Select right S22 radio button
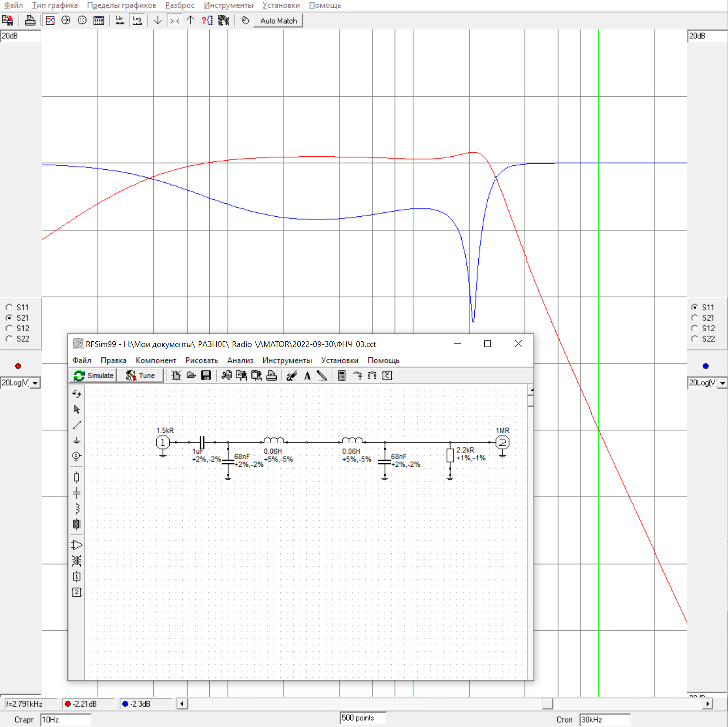This screenshot has width=728, height=727. click(x=694, y=339)
